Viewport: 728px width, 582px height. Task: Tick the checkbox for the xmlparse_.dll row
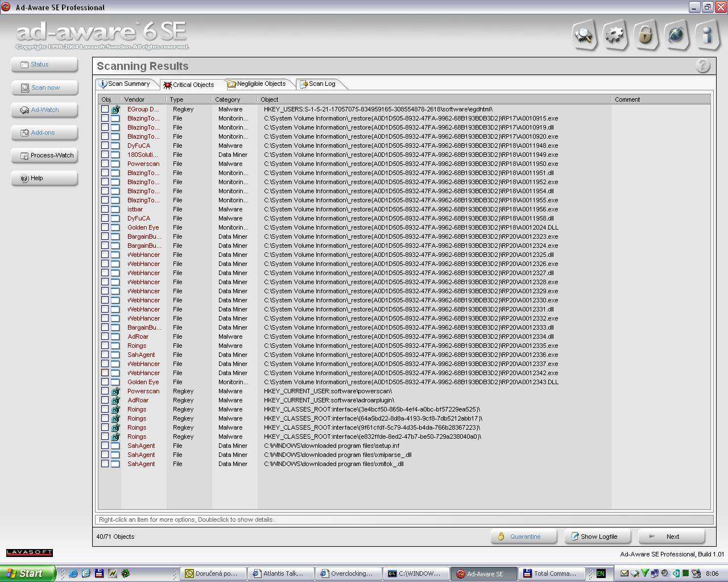(x=105, y=455)
